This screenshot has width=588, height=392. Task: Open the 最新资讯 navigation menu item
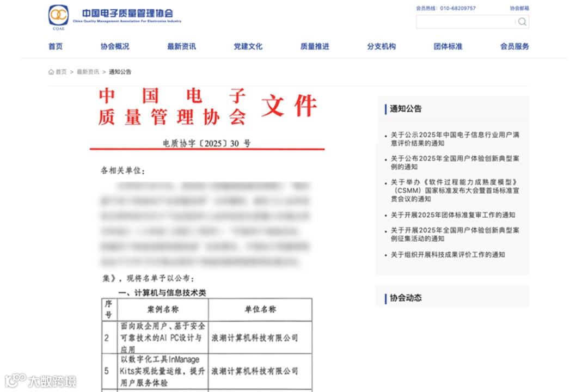181,46
